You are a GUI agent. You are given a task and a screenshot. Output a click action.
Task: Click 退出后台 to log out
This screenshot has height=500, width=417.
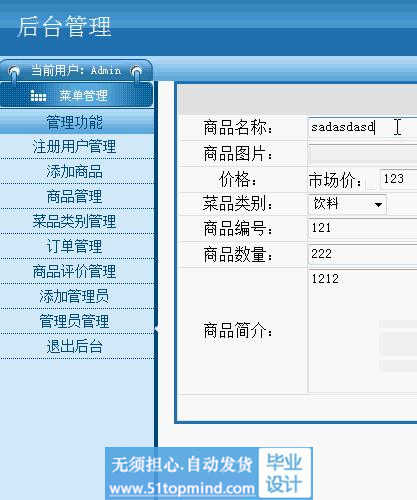74,346
